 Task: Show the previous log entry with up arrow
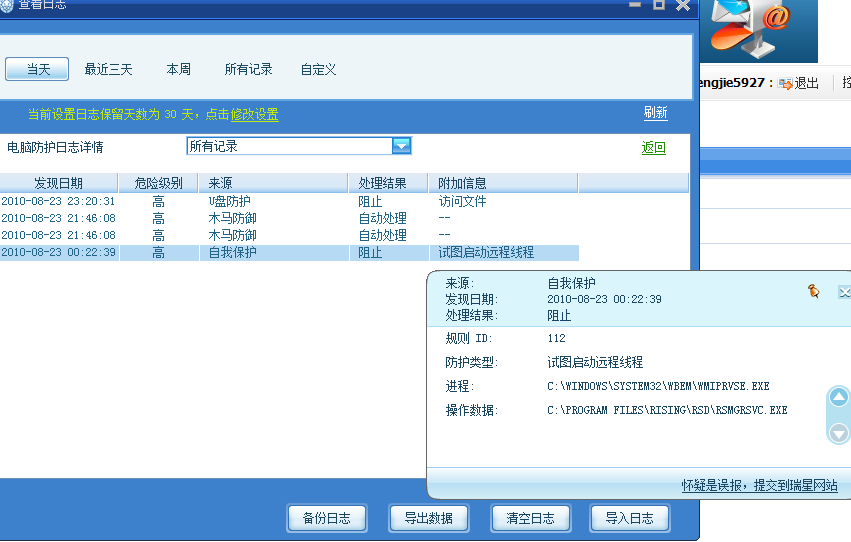click(x=839, y=398)
